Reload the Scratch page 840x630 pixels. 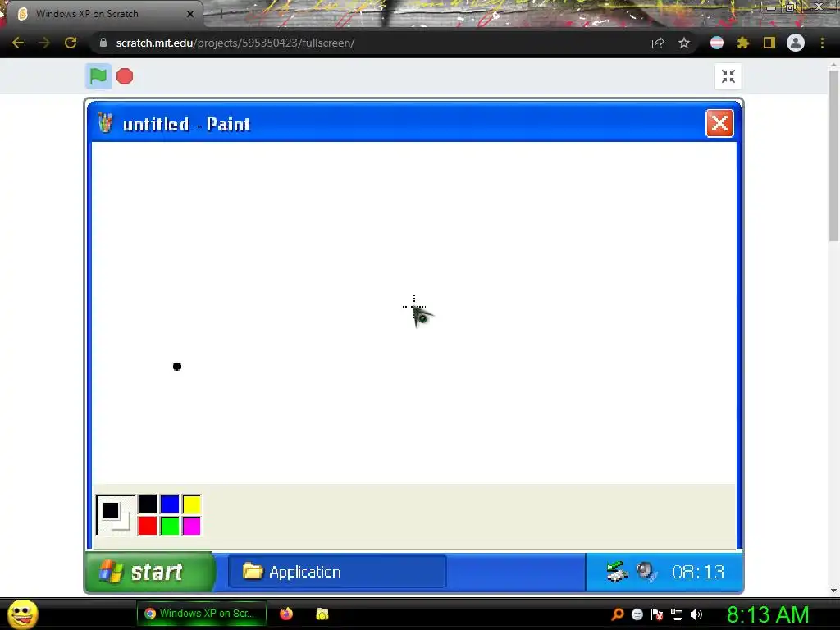point(71,43)
